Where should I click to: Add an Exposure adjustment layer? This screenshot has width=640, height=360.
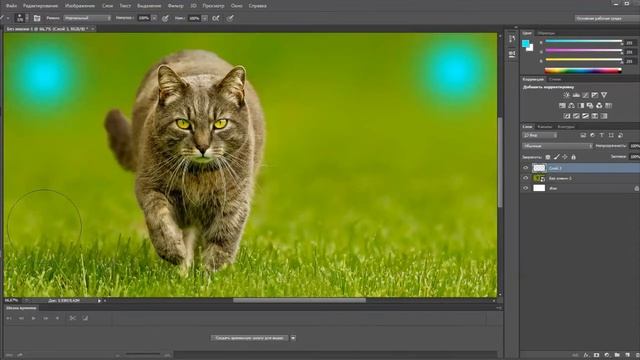pos(595,95)
